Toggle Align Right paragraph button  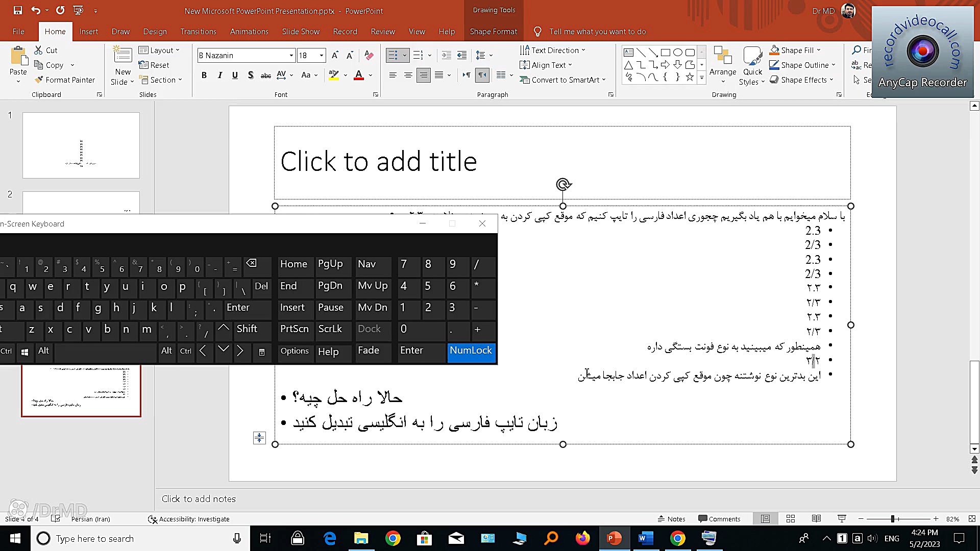pyautogui.click(x=423, y=76)
